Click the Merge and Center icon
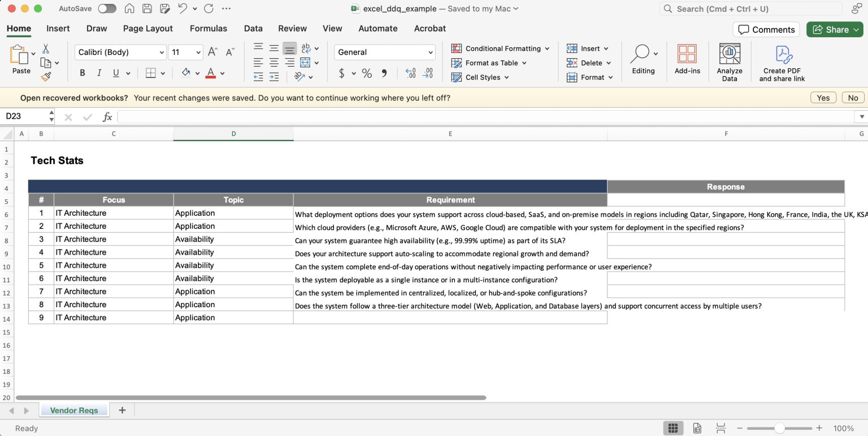This screenshot has height=436, width=868. click(305, 63)
